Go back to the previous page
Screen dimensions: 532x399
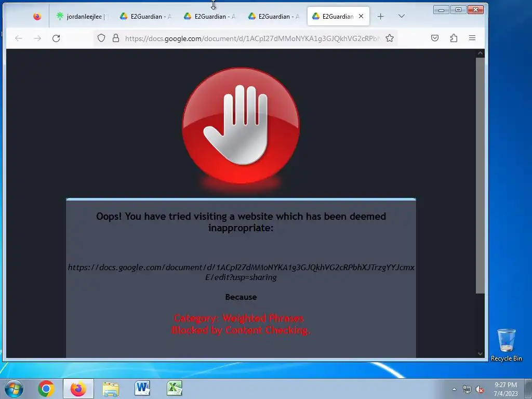coord(19,38)
